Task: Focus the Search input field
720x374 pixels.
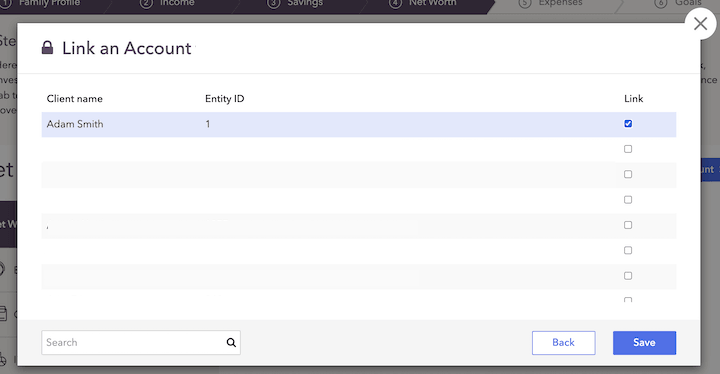Action: pyautogui.click(x=141, y=342)
